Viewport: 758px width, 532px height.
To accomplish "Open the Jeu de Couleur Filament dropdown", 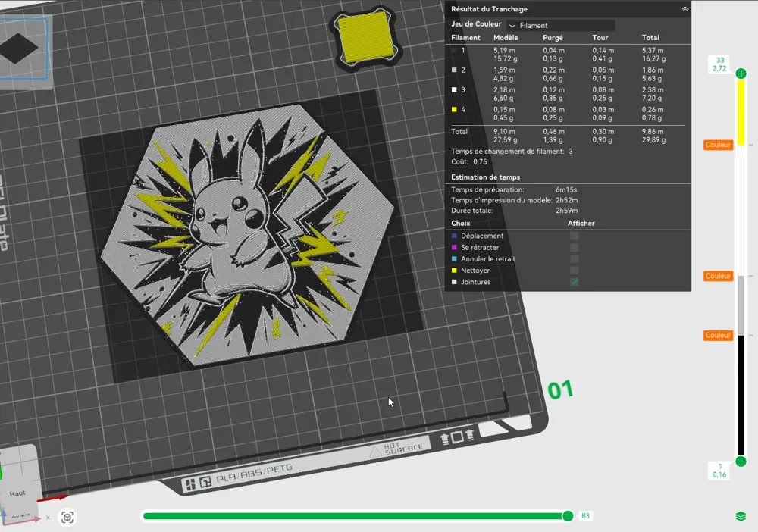I will click(561, 24).
